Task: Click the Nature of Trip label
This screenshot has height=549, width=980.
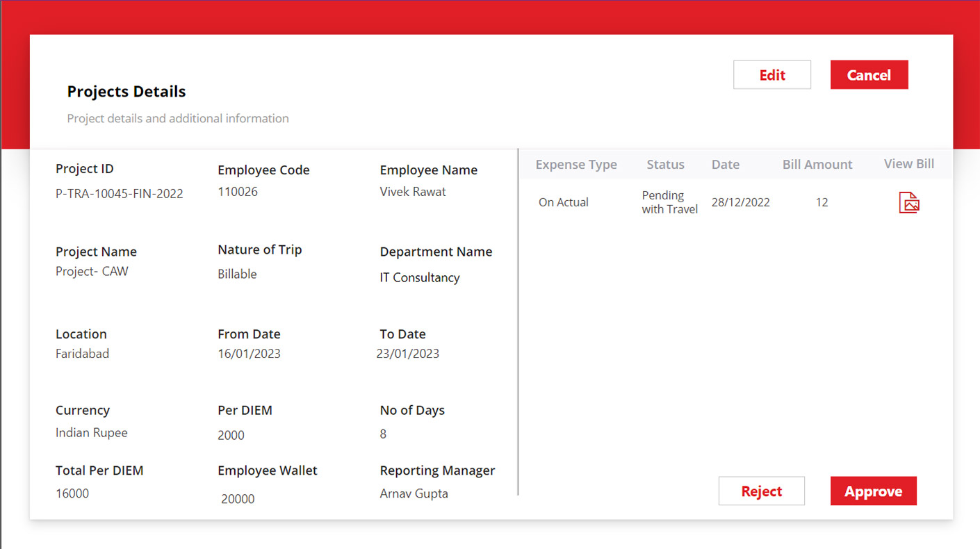Action: click(259, 250)
